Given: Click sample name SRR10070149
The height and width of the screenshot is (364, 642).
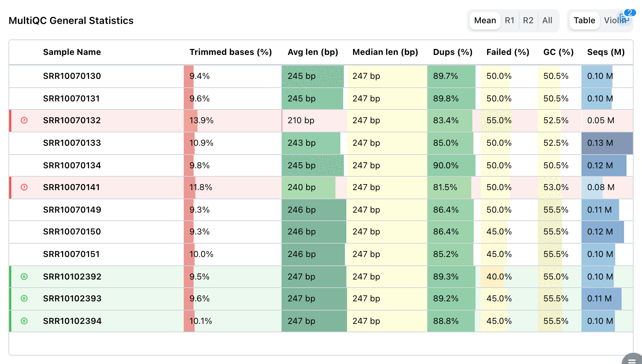Looking at the screenshot, I should point(72,210).
